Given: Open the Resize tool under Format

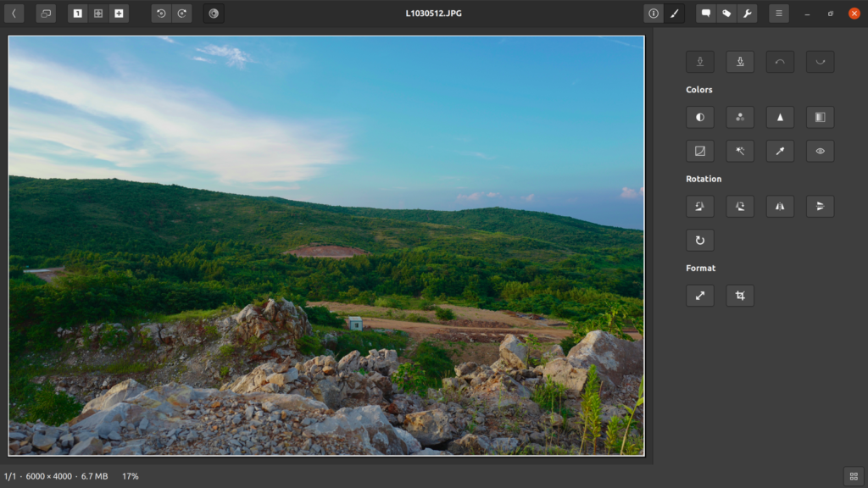Looking at the screenshot, I should [x=699, y=296].
